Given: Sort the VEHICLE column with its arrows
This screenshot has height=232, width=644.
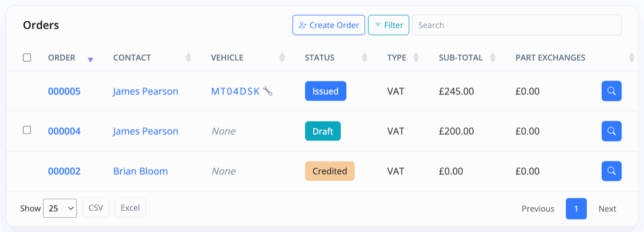Looking at the screenshot, I should tap(282, 58).
